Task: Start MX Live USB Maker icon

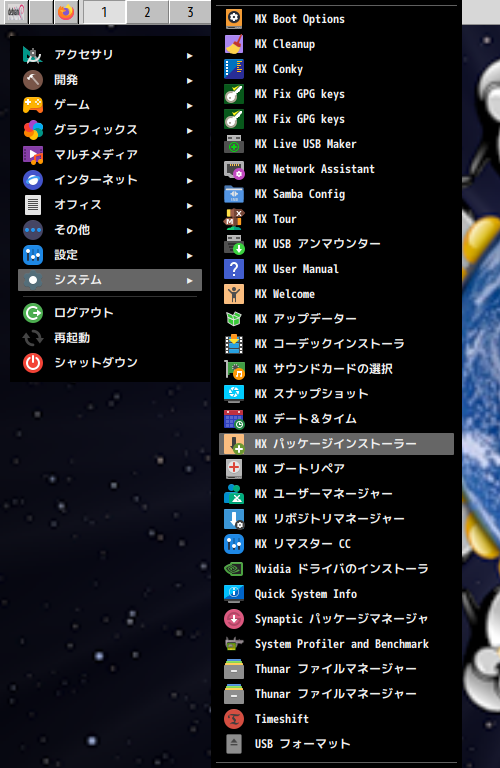Action: (234, 144)
